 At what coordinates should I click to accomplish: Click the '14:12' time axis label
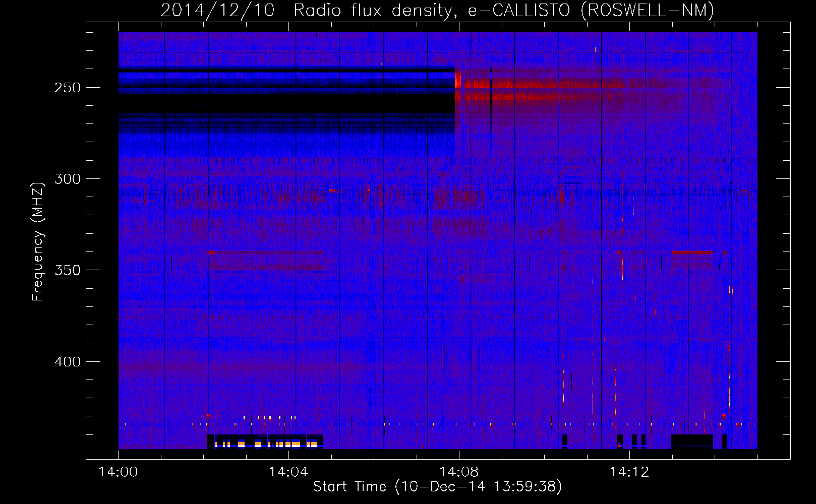[629, 472]
